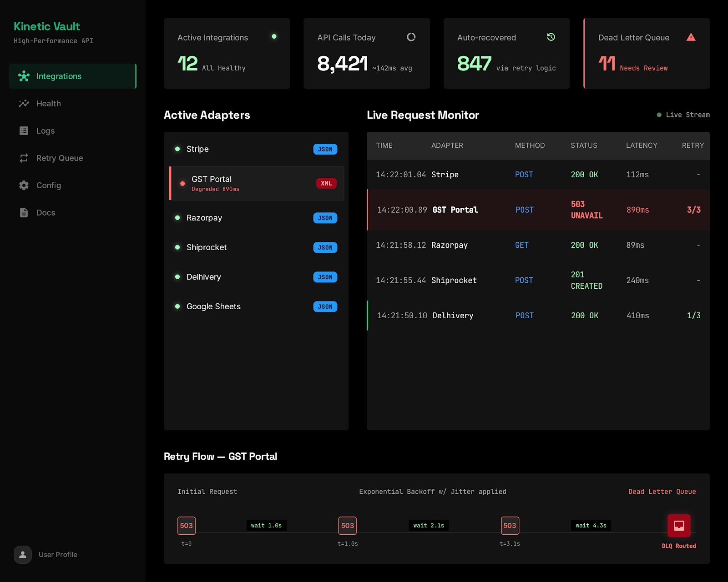The image size is (728, 582).
Task: Click the Dead Letter Queue label in retry flow
Action: (x=662, y=492)
